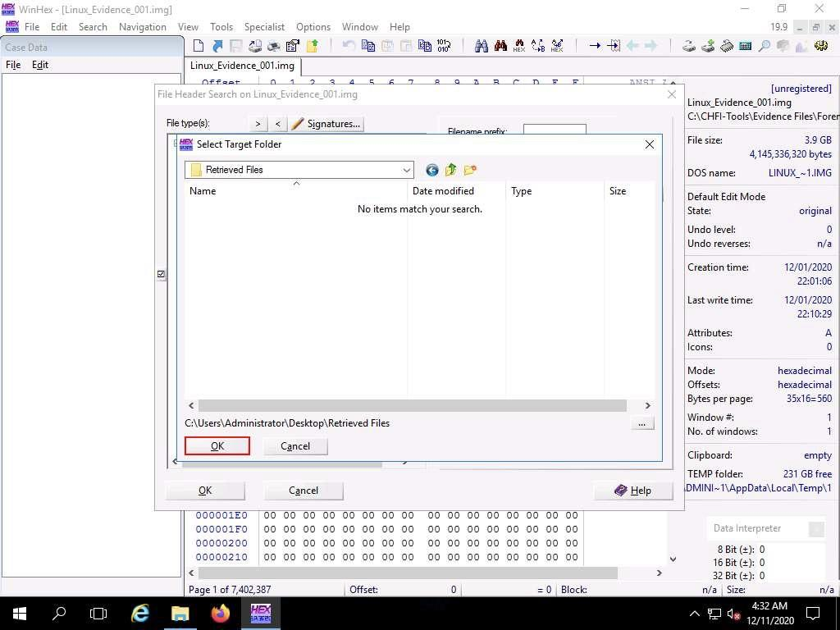This screenshot has height=630, width=840.
Task: Open Task View from the taskbar
Action: [x=98, y=614]
